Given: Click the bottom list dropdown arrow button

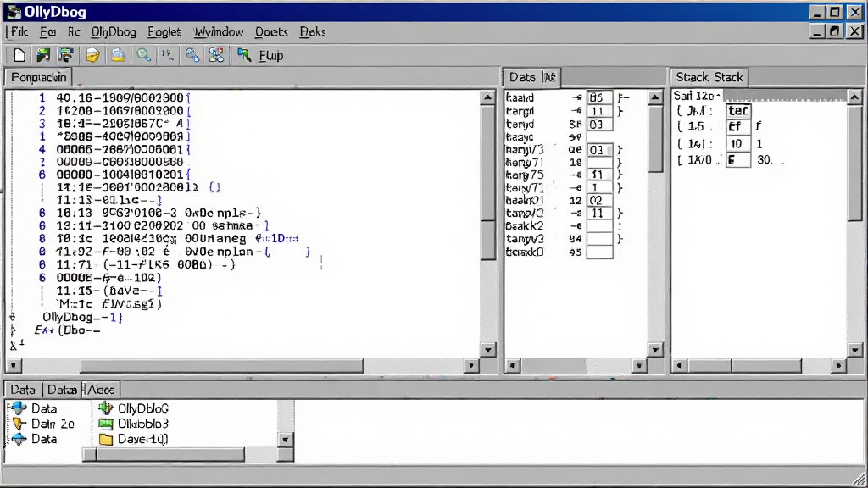Looking at the screenshot, I should coord(285,440).
